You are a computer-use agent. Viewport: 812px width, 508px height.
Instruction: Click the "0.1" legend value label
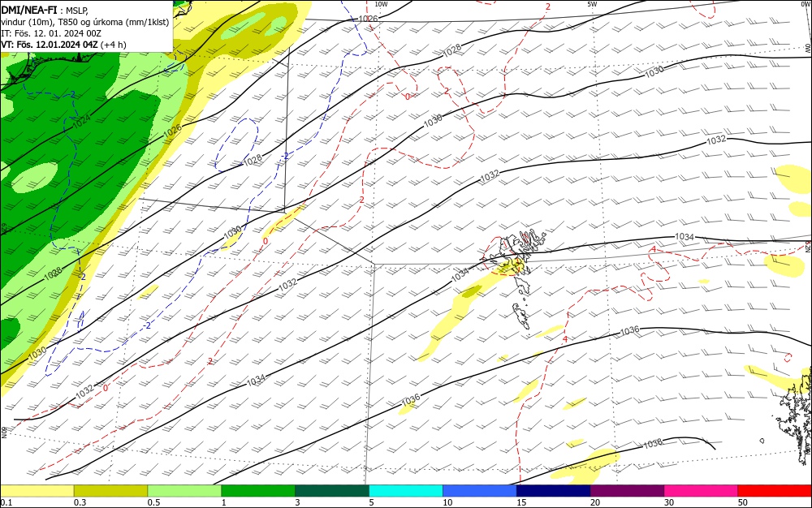point(6,502)
